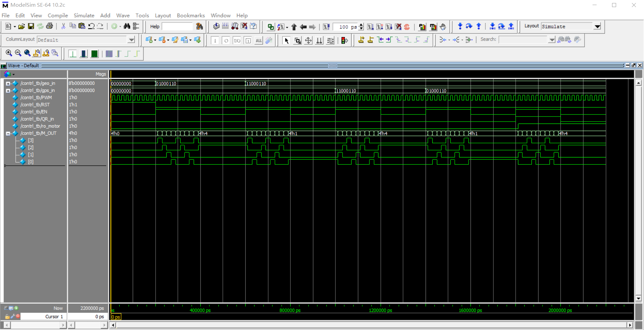This screenshot has height=330, width=644.
Task: Toggle the Pan Mode four-arrow icon
Action: [x=308, y=41]
